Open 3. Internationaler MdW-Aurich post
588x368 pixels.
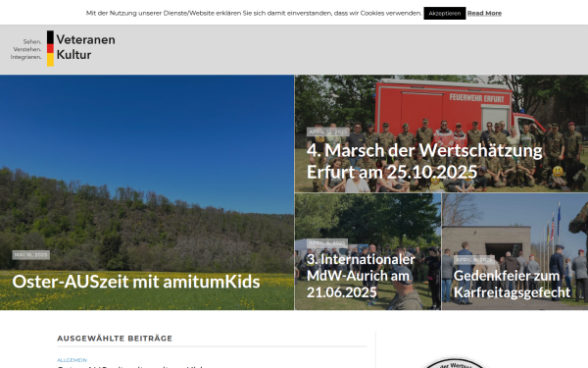pos(361,276)
